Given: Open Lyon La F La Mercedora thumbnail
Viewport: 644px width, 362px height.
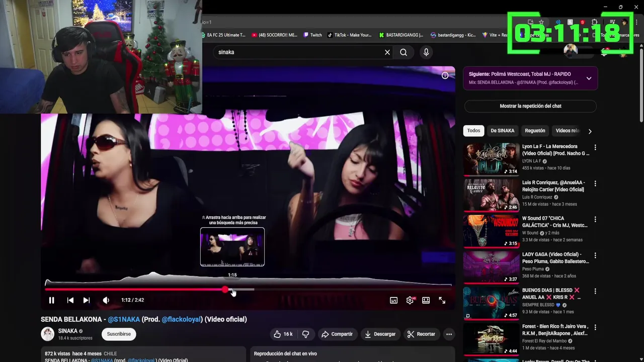Looking at the screenshot, I should click(491, 159).
